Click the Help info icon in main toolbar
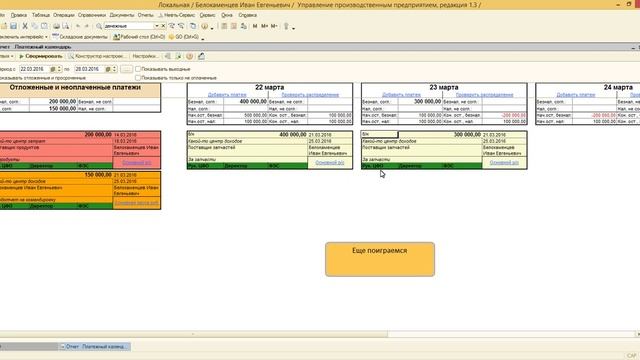 pos(204,26)
